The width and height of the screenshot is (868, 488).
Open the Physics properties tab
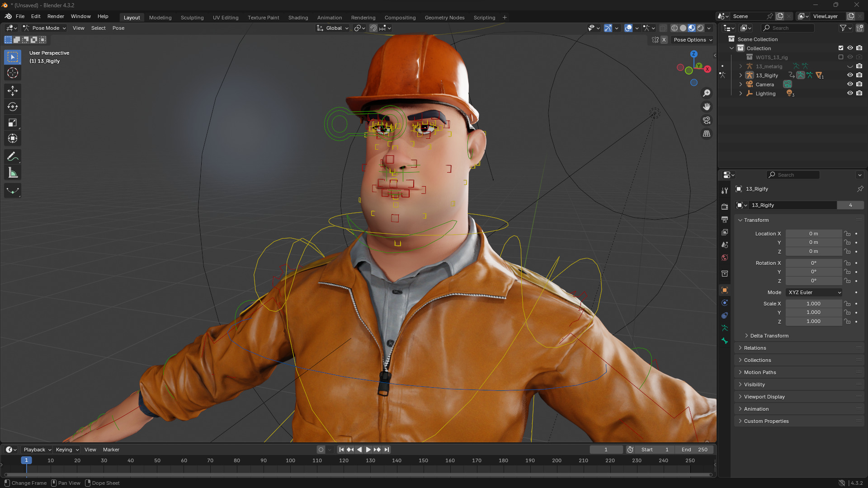click(x=725, y=303)
